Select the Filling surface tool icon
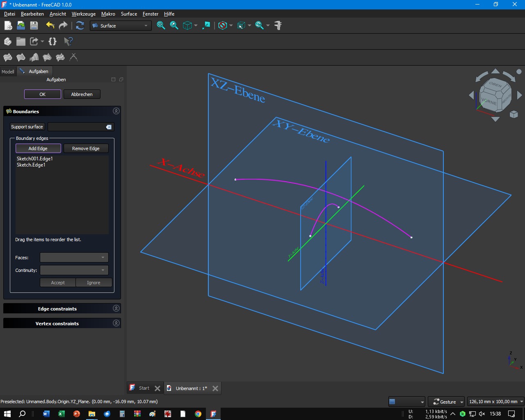Screen dimensions: 525x420 (x=8, y=57)
